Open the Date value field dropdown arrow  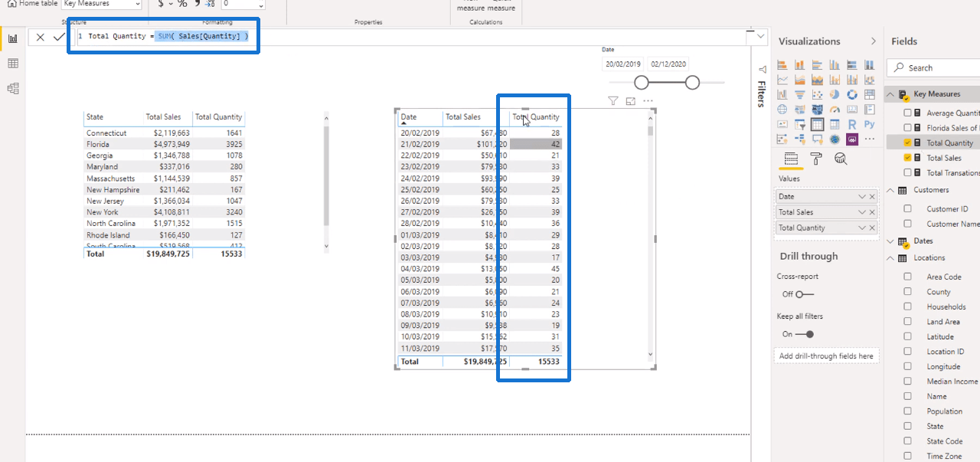click(863, 197)
